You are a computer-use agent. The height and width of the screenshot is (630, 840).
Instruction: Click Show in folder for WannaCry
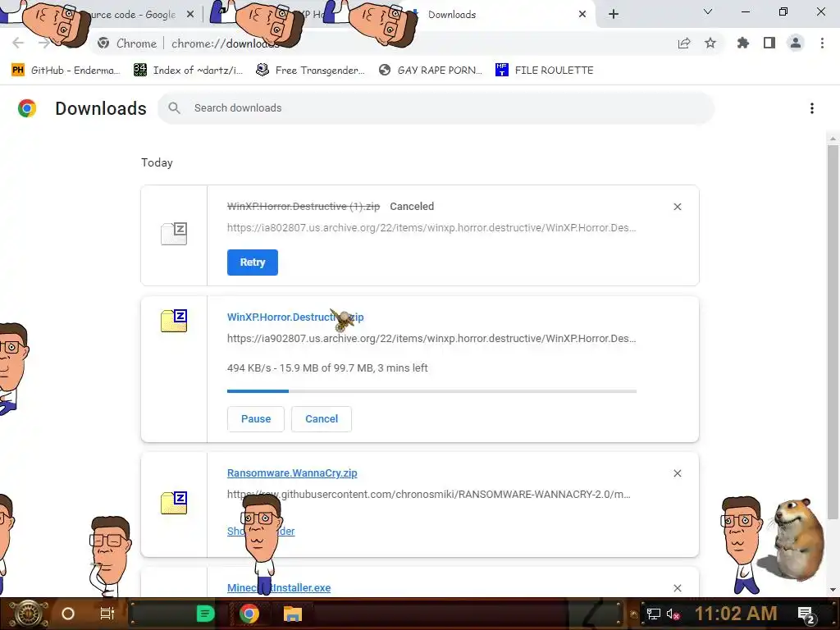(x=261, y=532)
